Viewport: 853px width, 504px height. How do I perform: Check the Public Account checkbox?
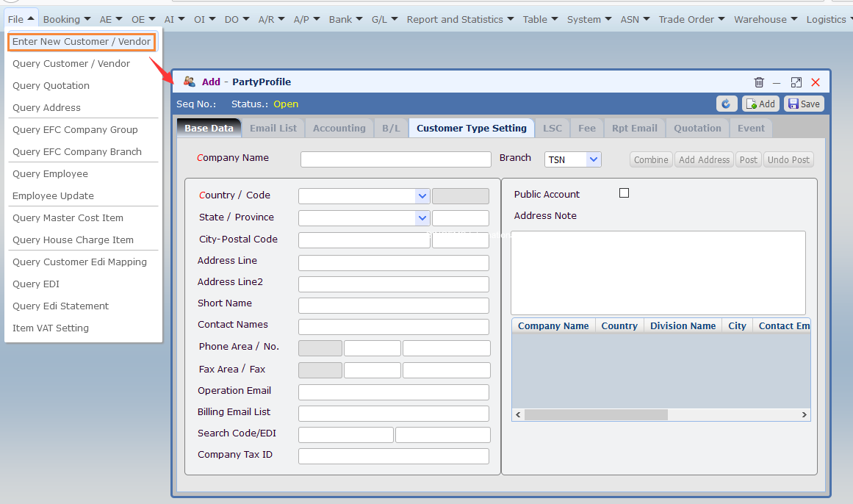pyautogui.click(x=624, y=192)
